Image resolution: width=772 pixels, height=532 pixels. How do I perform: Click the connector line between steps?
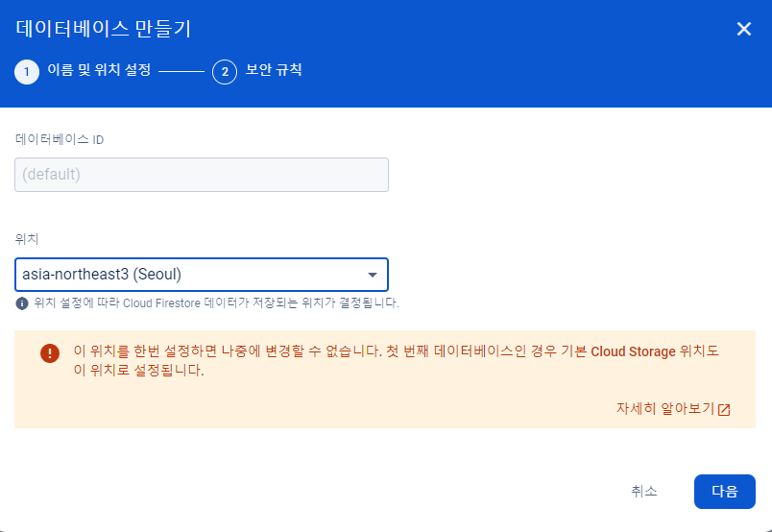[181, 72]
